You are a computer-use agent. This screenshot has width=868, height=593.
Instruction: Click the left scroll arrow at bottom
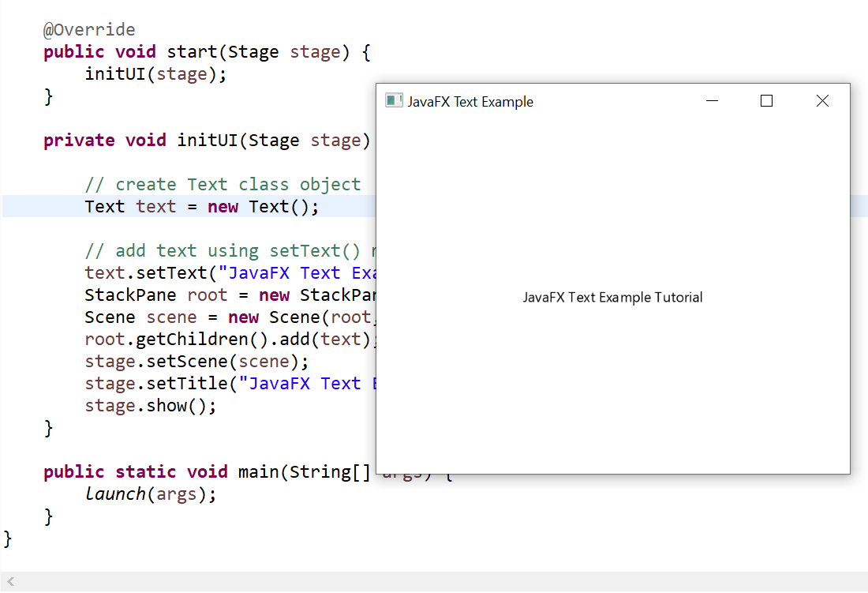tap(9, 579)
